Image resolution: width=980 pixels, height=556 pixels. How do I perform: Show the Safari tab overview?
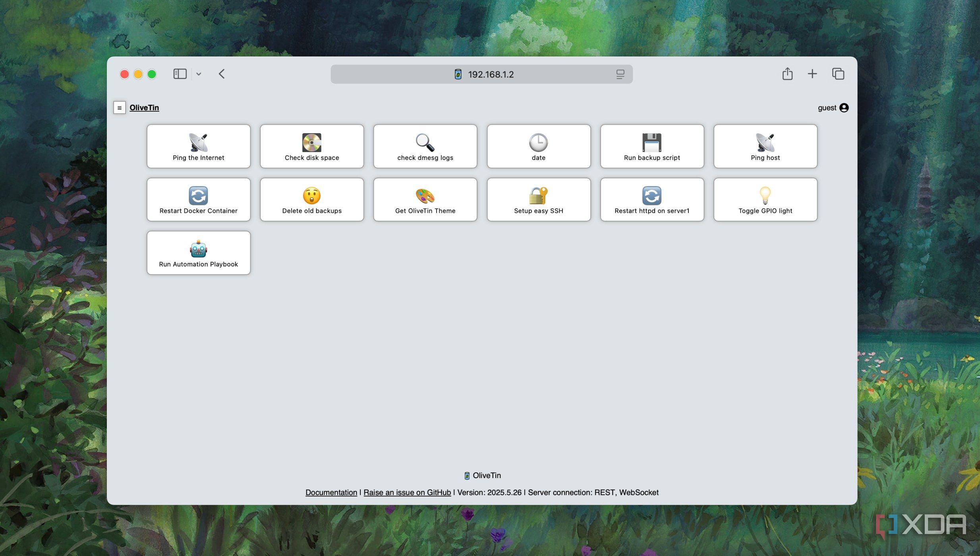click(838, 74)
